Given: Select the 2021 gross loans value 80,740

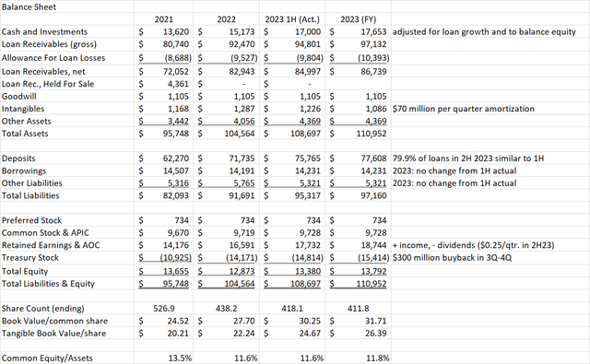Looking at the screenshot, I should [x=176, y=44].
